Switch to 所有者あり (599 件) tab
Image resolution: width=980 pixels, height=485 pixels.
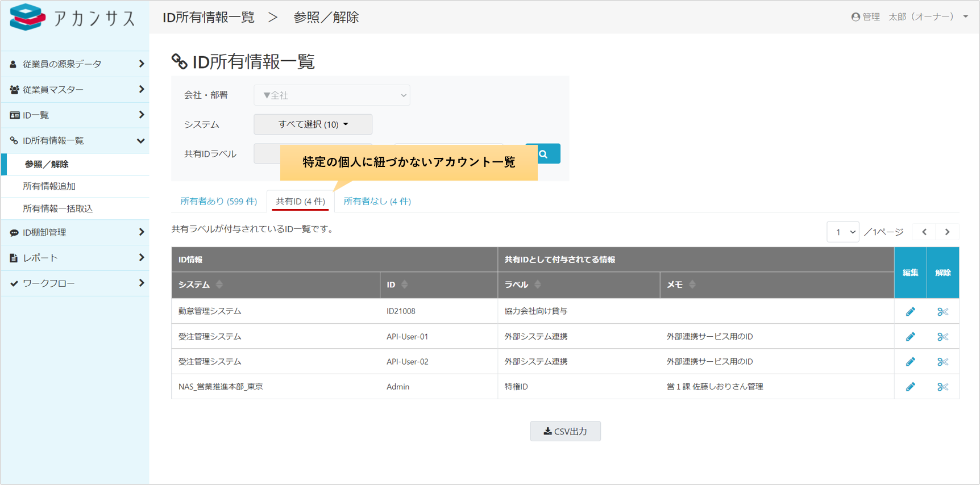(218, 201)
